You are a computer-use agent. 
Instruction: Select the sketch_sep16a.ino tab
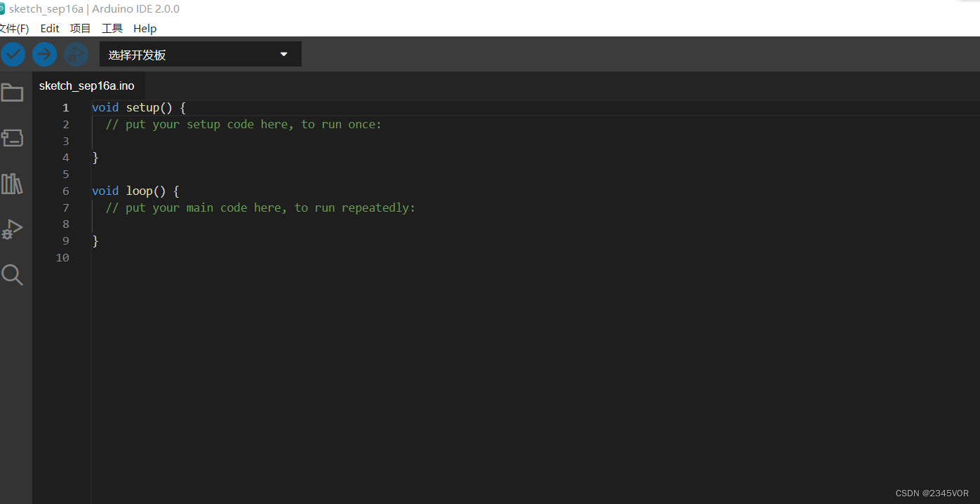[x=87, y=86]
